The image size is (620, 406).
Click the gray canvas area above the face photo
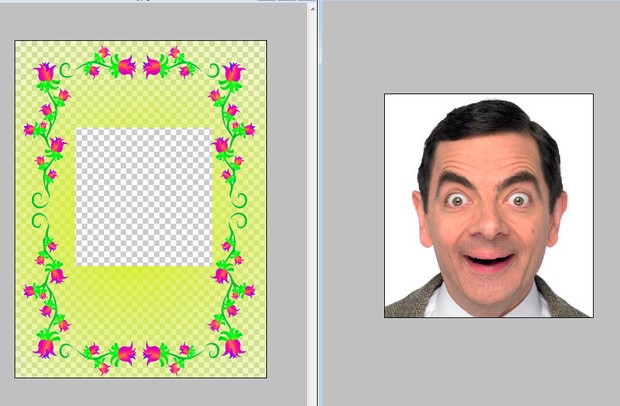pos(488,50)
